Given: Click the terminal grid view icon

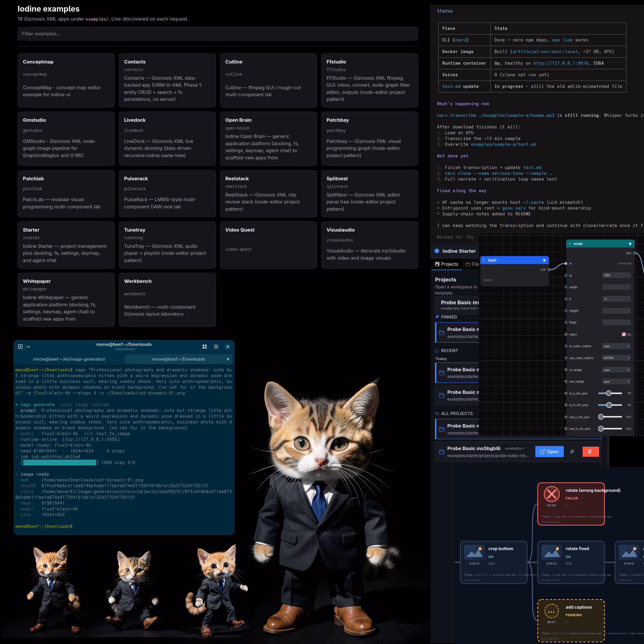Looking at the screenshot, I should tap(205, 347).
